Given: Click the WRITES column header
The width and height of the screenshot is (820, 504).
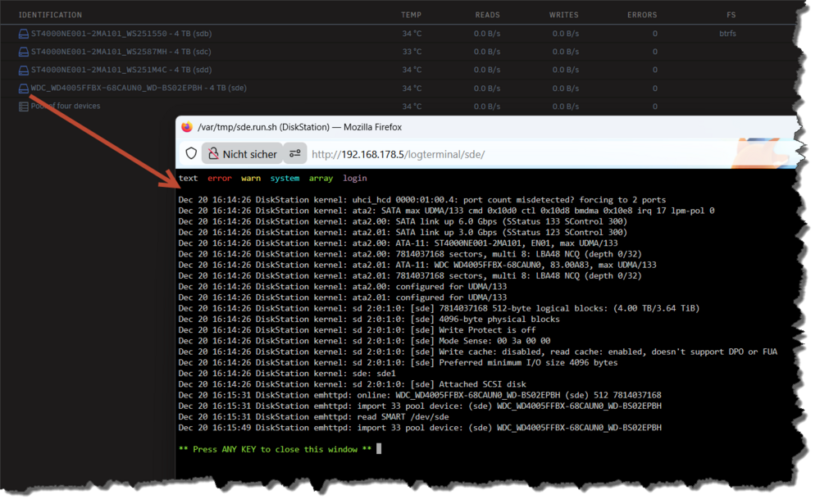Looking at the screenshot, I should point(564,16).
